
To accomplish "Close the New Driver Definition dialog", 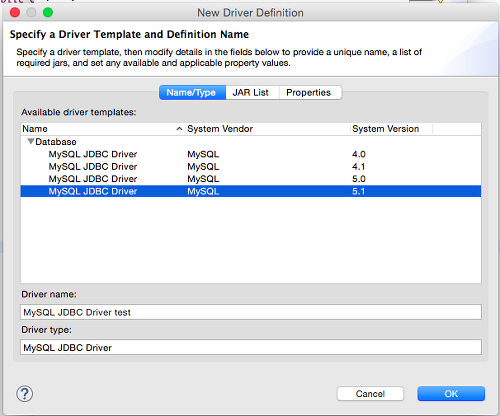I will tap(15, 13).
